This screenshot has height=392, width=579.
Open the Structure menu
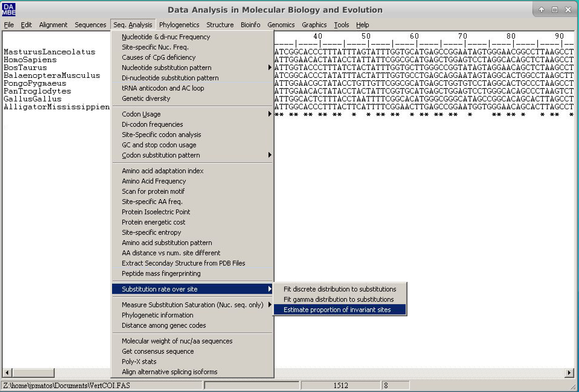tap(220, 25)
